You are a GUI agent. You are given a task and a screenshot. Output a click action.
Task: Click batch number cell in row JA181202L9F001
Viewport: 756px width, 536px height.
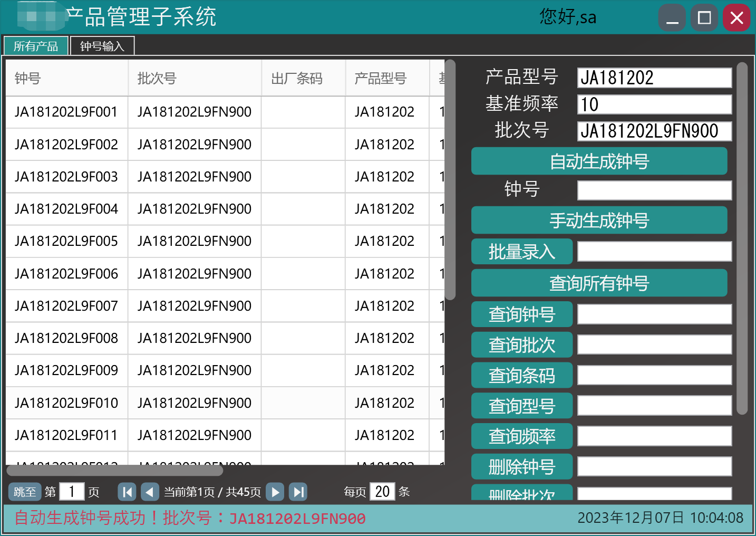coord(195,112)
